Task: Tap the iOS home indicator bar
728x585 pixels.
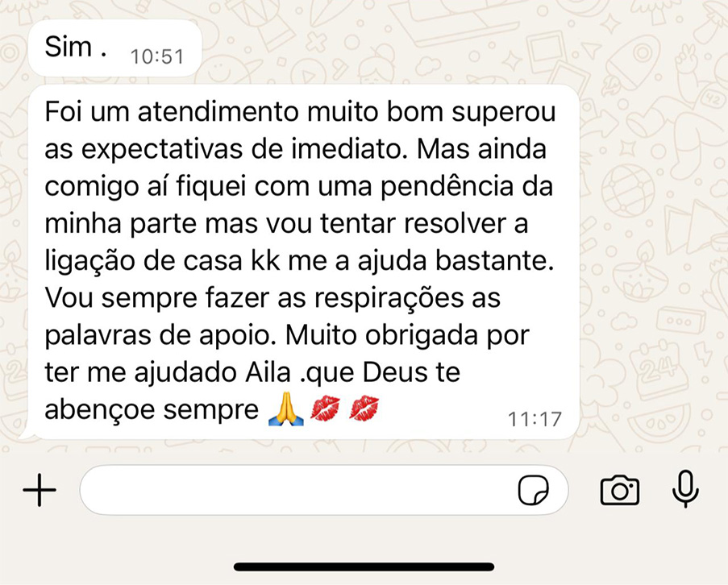Action: (364, 567)
